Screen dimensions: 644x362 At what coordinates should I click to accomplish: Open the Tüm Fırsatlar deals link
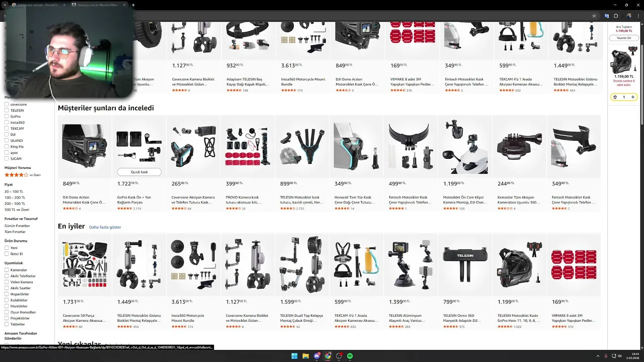point(15,232)
